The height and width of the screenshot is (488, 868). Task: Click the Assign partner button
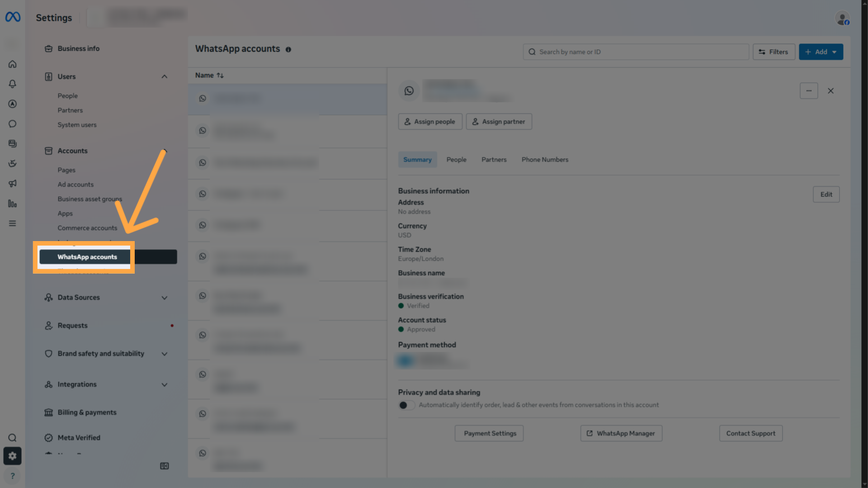tap(499, 122)
